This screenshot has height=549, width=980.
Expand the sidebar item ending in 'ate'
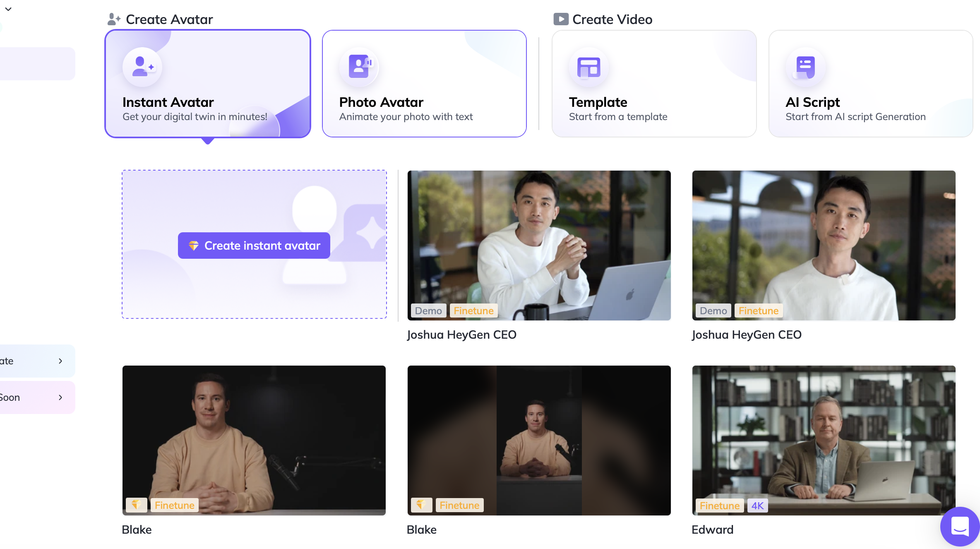click(60, 361)
